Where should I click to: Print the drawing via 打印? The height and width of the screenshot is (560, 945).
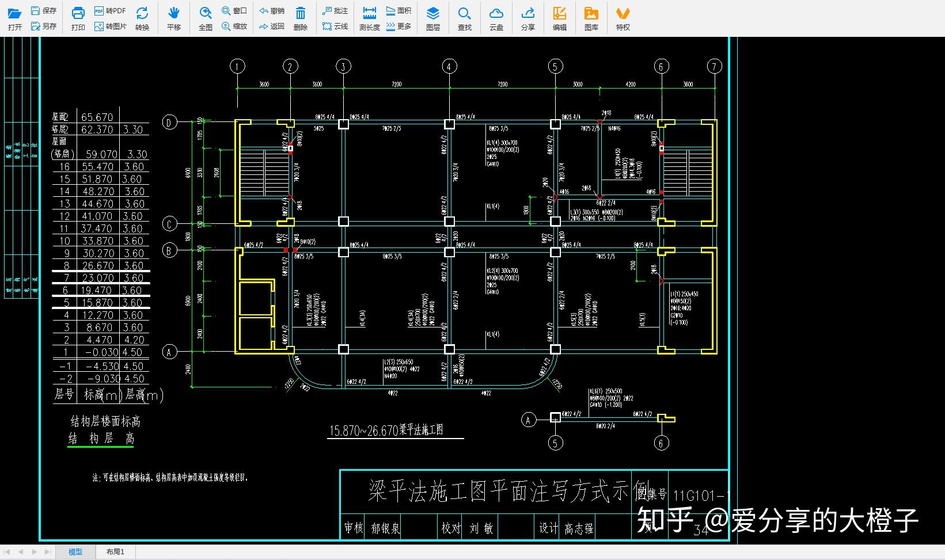point(78,18)
